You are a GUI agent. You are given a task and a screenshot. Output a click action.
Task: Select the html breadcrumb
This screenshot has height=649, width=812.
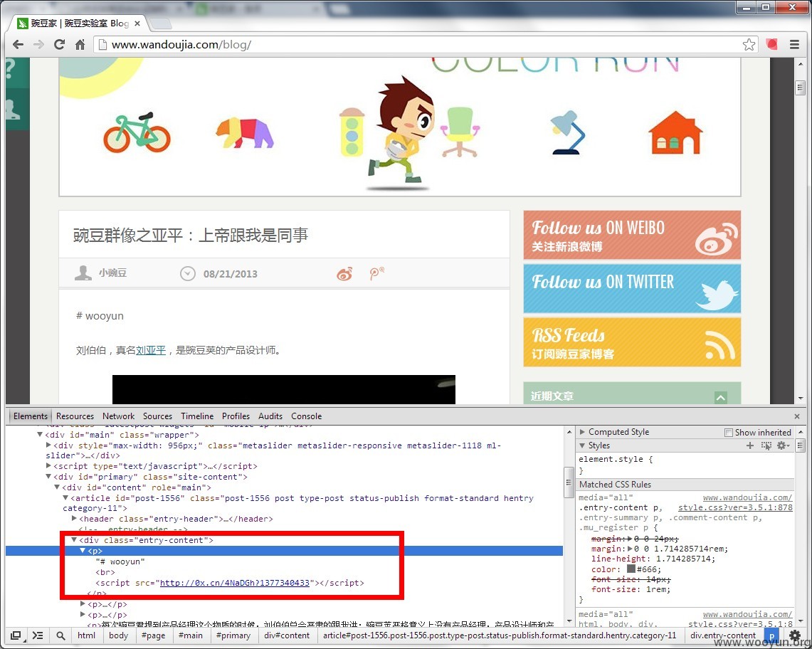(87, 635)
